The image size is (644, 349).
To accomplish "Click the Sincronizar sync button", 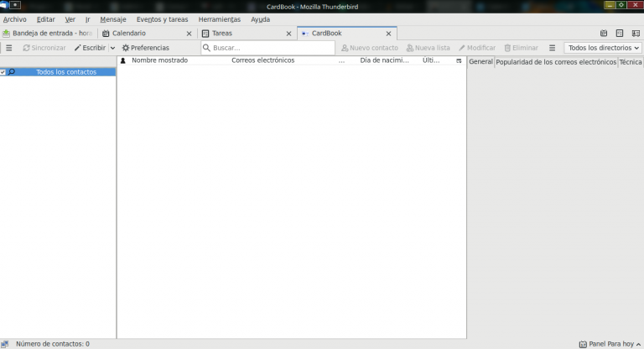I will pos(44,48).
